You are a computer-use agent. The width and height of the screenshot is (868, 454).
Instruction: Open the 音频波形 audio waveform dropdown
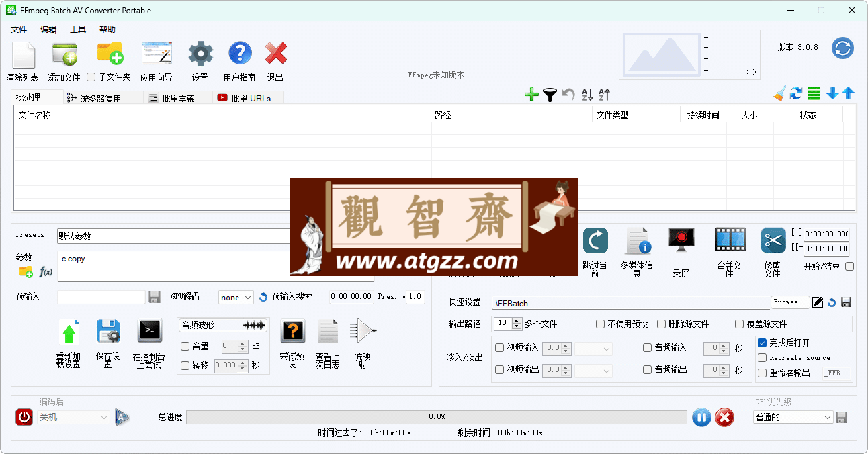click(x=223, y=325)
